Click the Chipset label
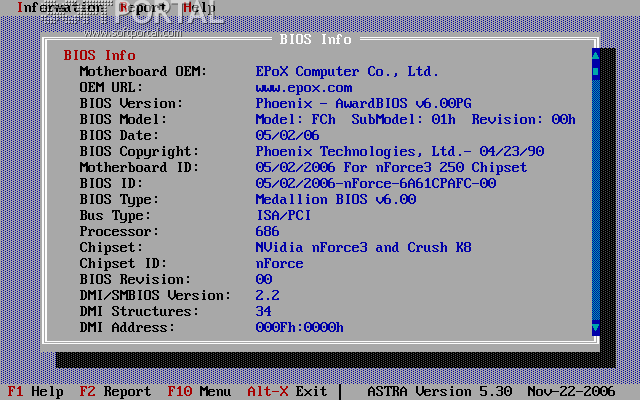Viewport: 640px width, 400px height. [x=111, y=247]
